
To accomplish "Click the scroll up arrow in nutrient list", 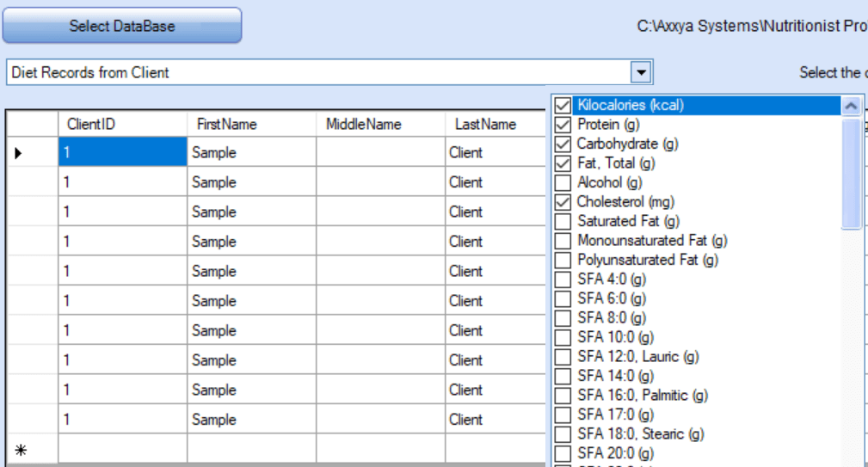I will pos(851,106).
